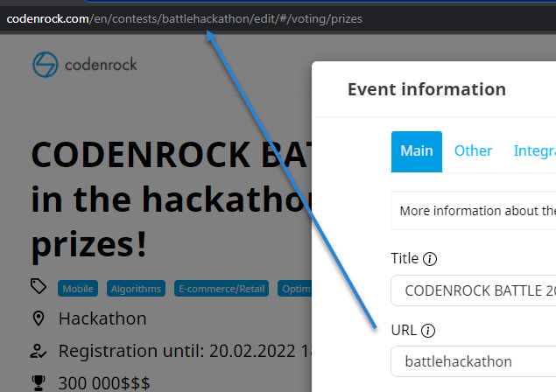Focus the URL input with battlehackathon
The height and width of the screenshot is (392, 556).
click(474, 361)
